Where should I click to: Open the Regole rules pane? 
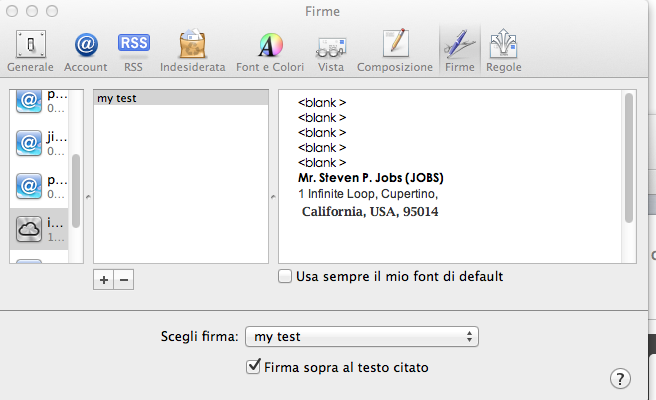point(503,51)
